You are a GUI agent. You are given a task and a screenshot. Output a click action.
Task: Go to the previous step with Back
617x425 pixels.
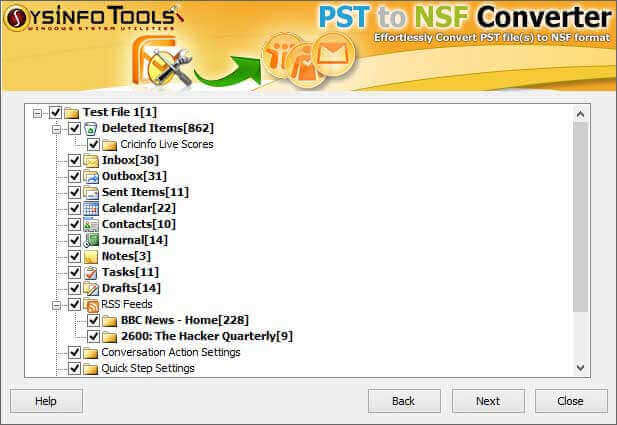pyautogui.click(x=404, y=401)
